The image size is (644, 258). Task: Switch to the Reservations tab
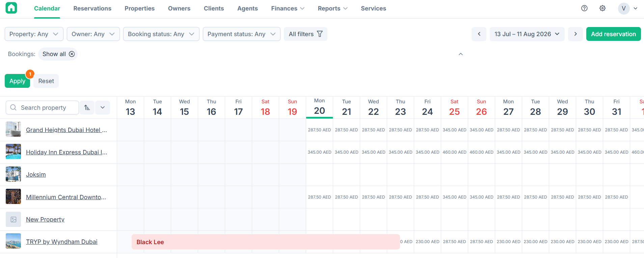click(92, 8)
